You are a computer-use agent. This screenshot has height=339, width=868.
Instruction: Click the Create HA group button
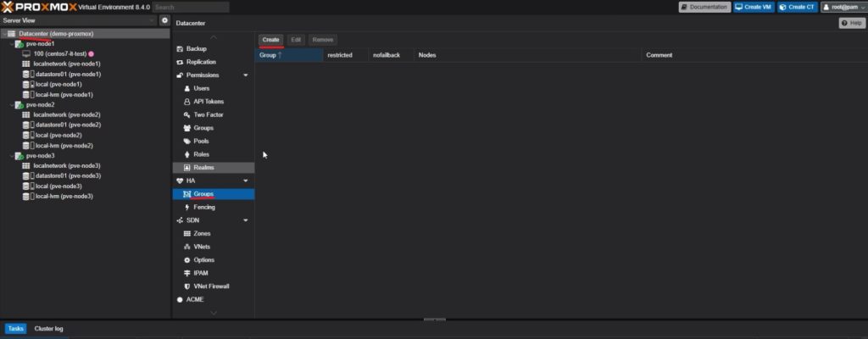[271, 40]
